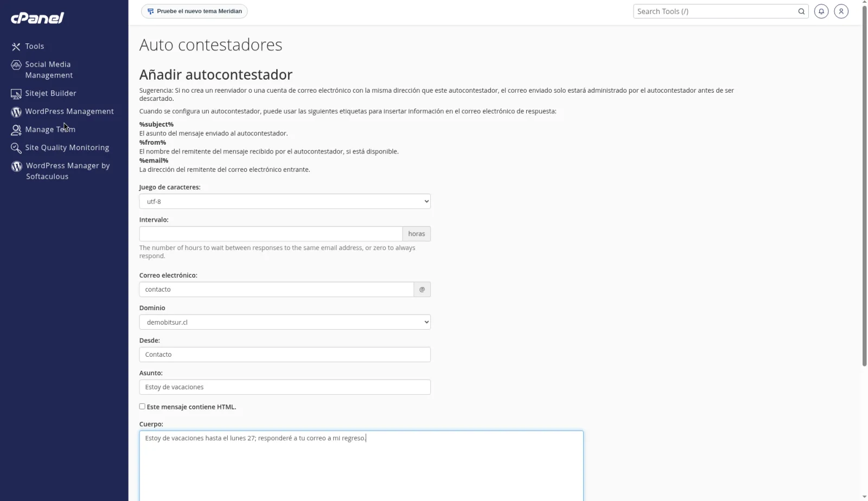This screenshot has height=501, width=868.
Task: Click the Asunto field 'Estoy de vacaciones'
Action: (x=285, y=387)
